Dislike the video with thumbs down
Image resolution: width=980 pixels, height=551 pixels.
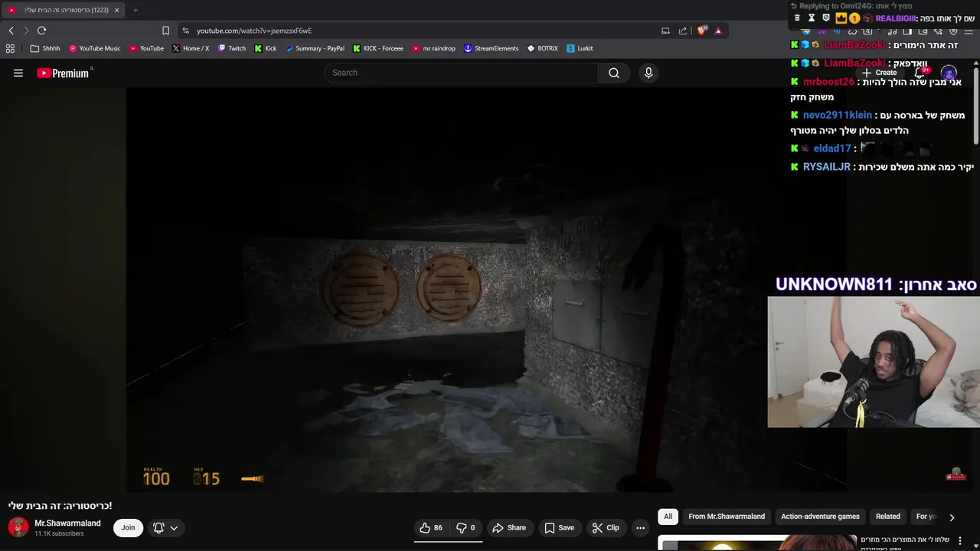click(465, 527)
